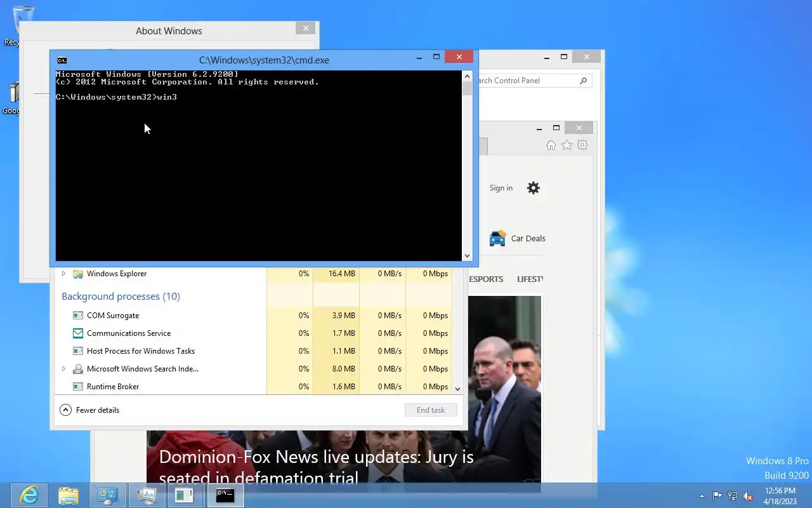The height and width of the screenshot is (508, 812).
Task: Click the Sign in link
Action: (501, 188)
